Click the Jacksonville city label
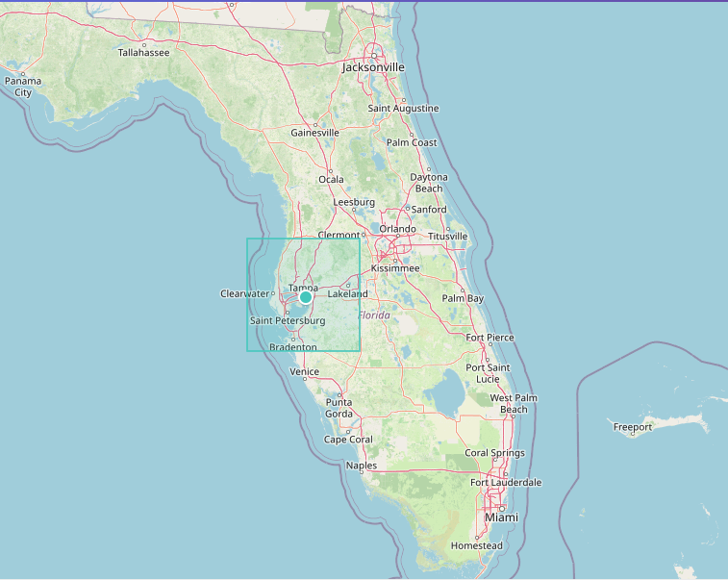Viewport: 728px width, 580px height. click(x=373, y=68)
